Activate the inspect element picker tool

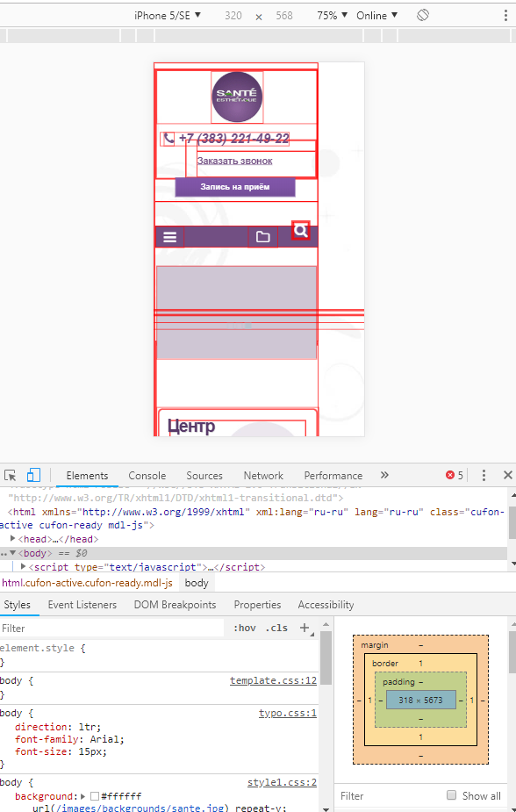[x=11, y=476]
